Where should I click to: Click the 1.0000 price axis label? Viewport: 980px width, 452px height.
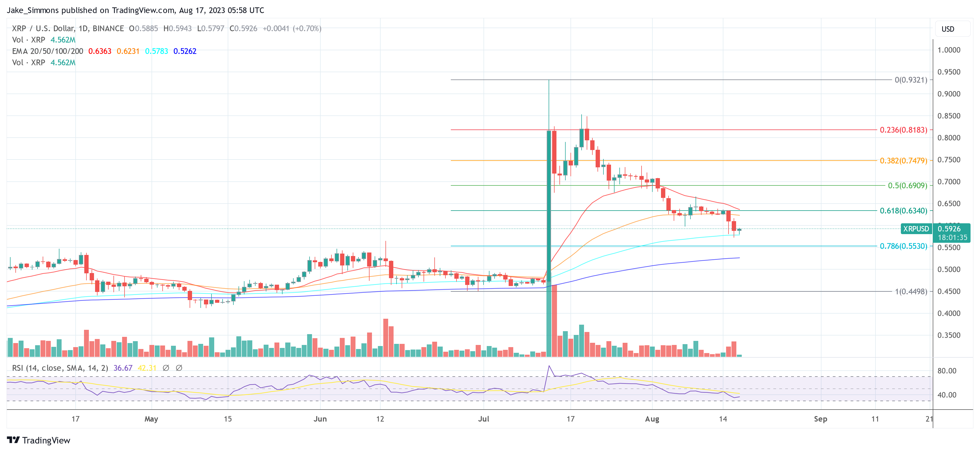949,50
